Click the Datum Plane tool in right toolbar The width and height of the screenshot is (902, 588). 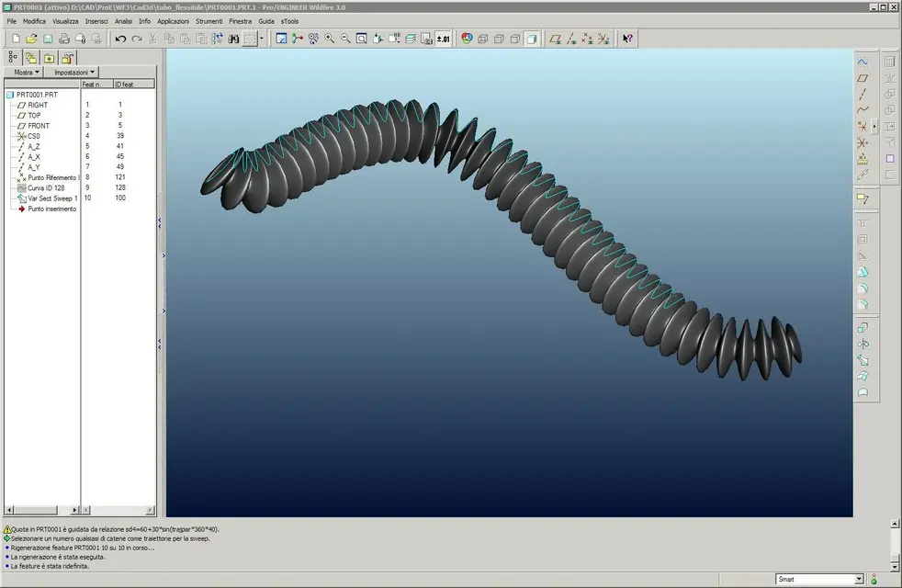pos(863,78)
